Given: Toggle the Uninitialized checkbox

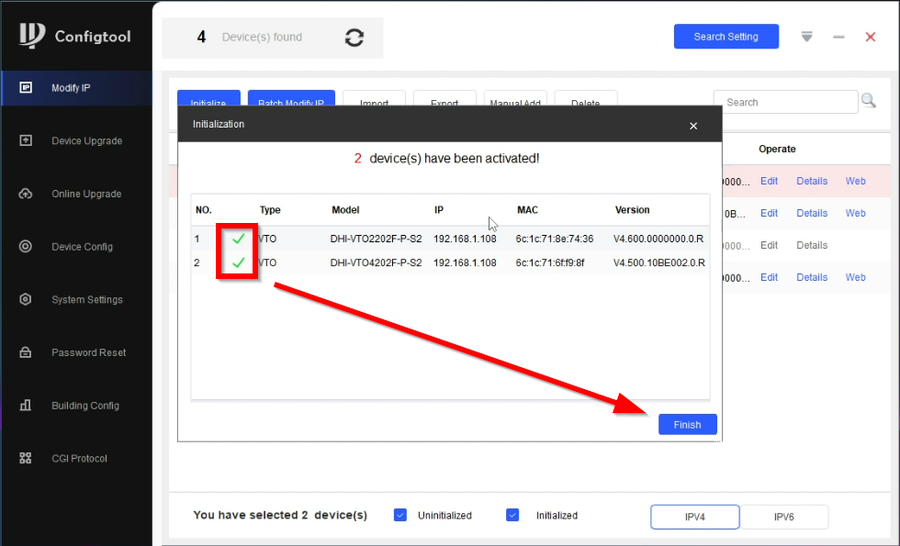Looking at the screenshot, I should coord(400,515).
